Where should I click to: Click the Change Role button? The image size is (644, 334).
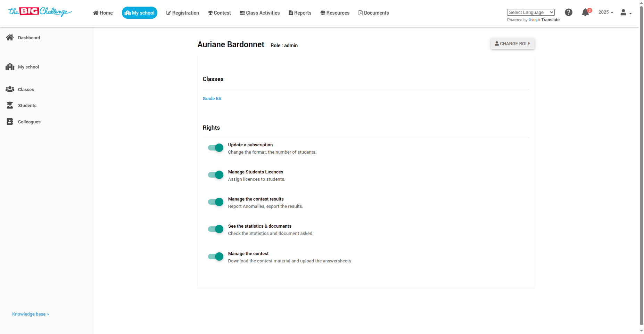pyautogui.click(x=513, y=44)
